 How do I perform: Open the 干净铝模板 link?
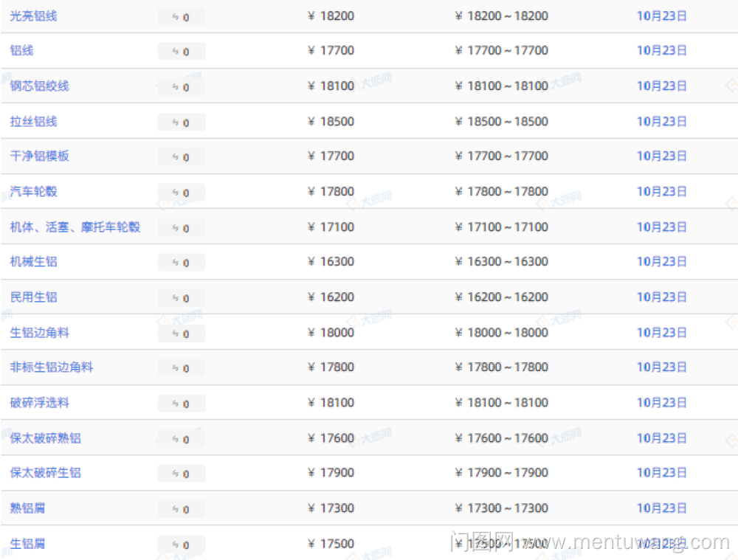pos(39,156)
